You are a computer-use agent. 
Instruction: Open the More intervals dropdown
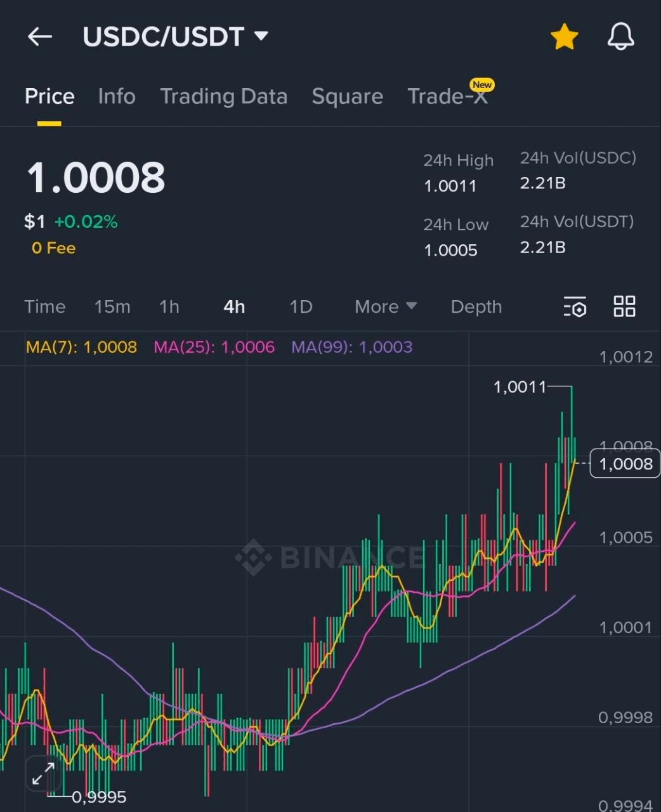385,307
